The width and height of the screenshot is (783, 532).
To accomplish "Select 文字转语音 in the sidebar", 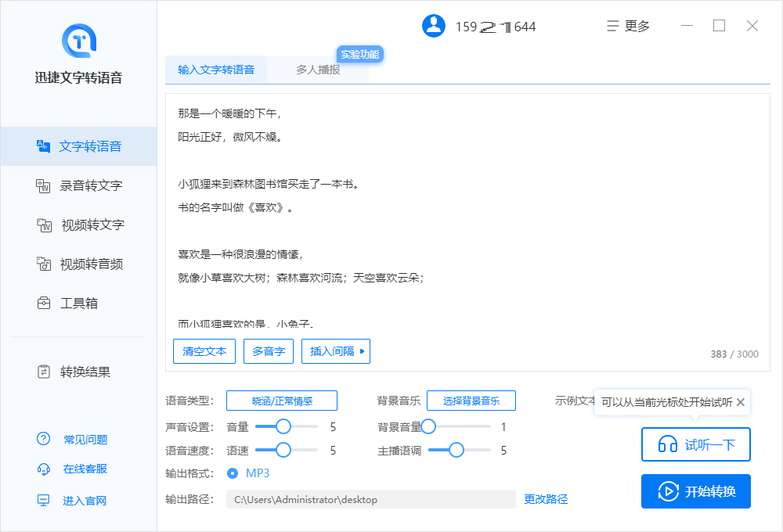I will (79, 146).
